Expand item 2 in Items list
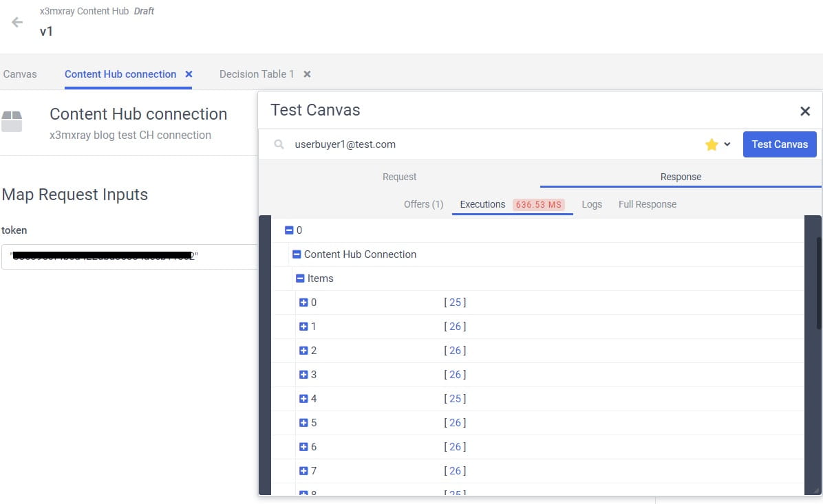The width and height of the screenshot is (823, 504). (303, 351)
